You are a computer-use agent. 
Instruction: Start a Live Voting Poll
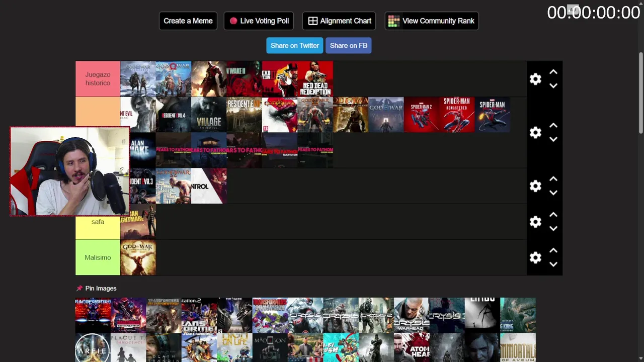(259, 21)
